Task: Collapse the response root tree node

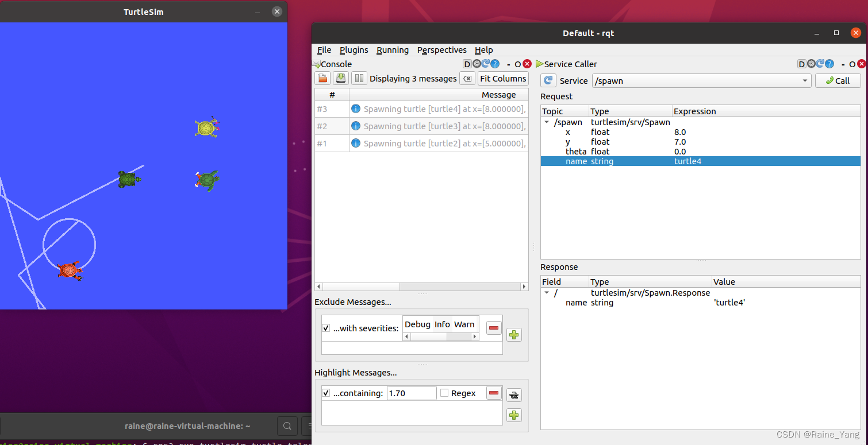Action: point(546,293)
